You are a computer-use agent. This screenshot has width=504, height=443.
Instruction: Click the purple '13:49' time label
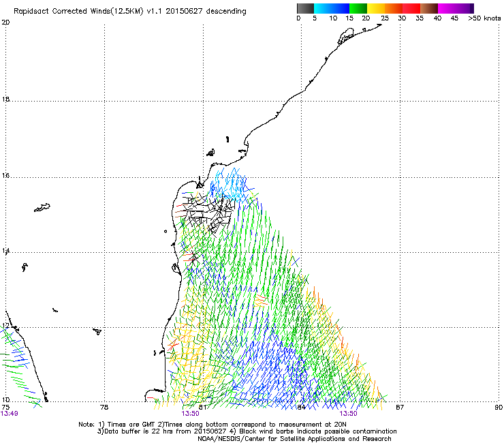point(10,414)
